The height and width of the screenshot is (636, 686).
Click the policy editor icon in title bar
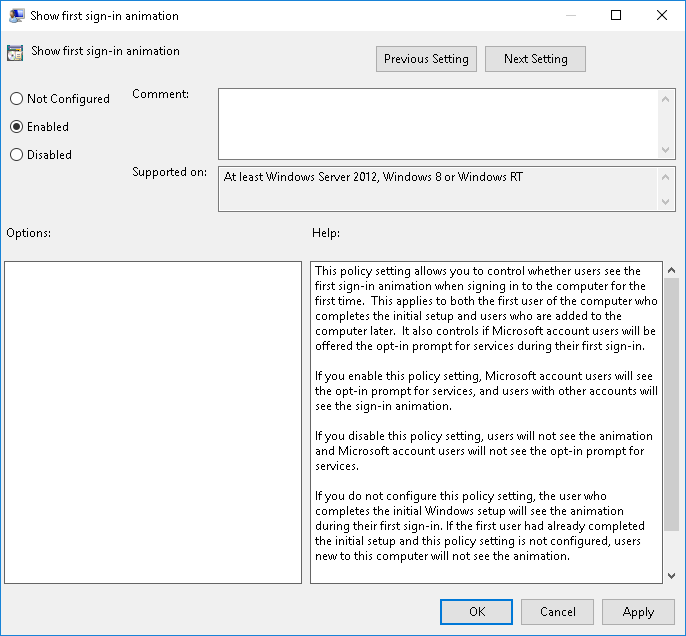coord(16,15)
